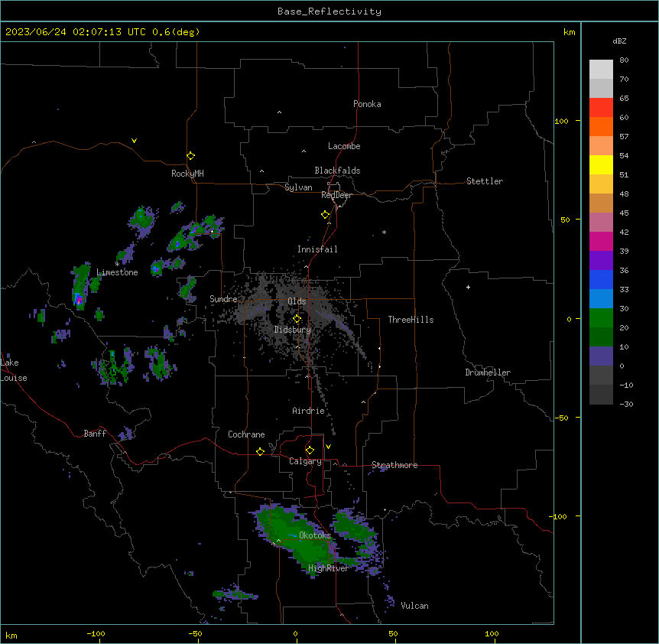The width and height of the screenshot is (659, 644).
Task: Click the dBZ legend heading
Action: coord(619,41)
